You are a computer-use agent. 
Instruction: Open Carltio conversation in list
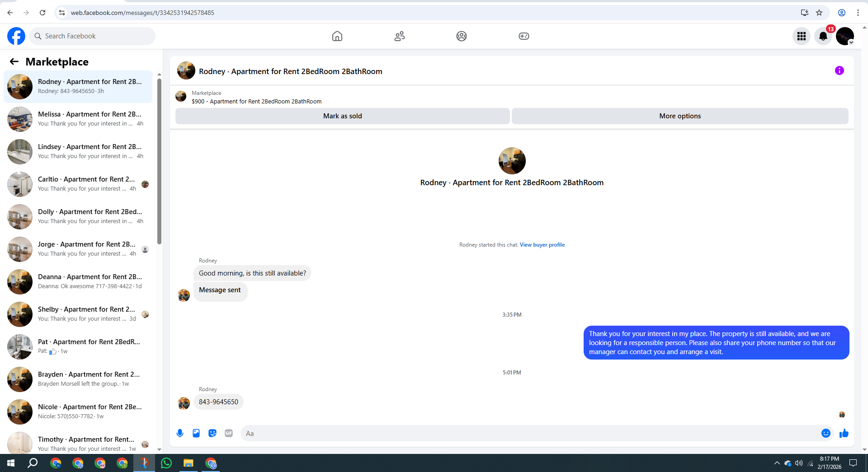(78, 184)
